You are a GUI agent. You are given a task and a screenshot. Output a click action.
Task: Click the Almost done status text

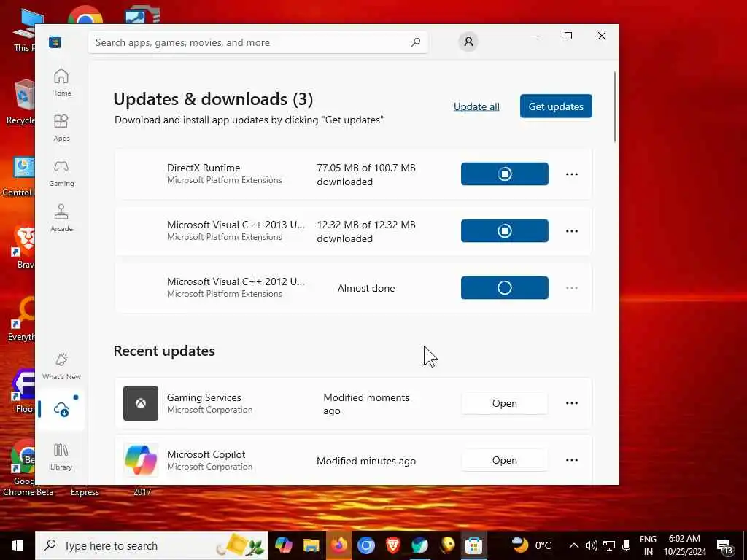pos(366,288)
